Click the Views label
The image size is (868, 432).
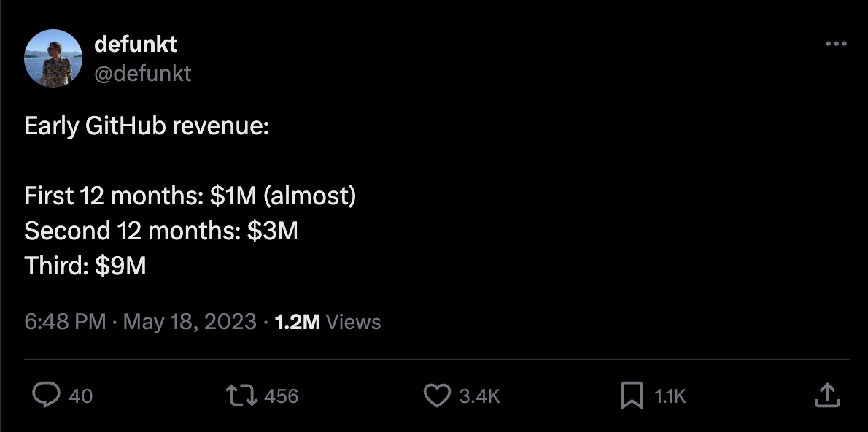coord(355,321)
